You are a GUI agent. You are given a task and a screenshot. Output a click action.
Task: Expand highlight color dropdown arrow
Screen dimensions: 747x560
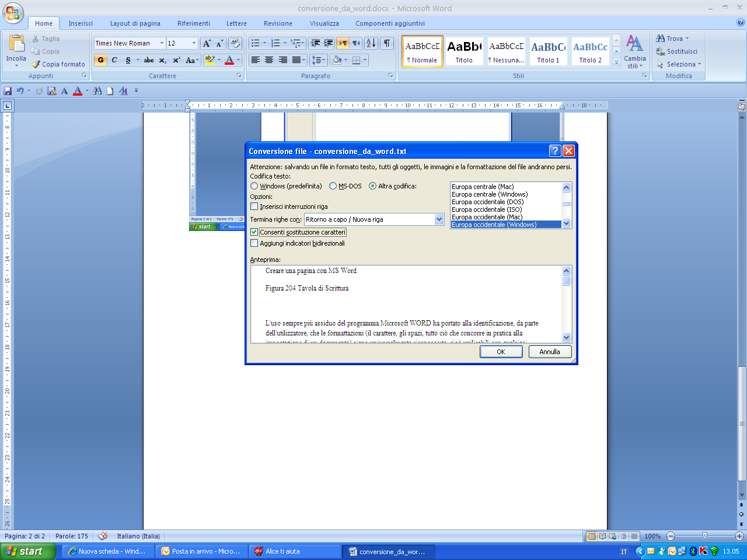pos(219,60)
